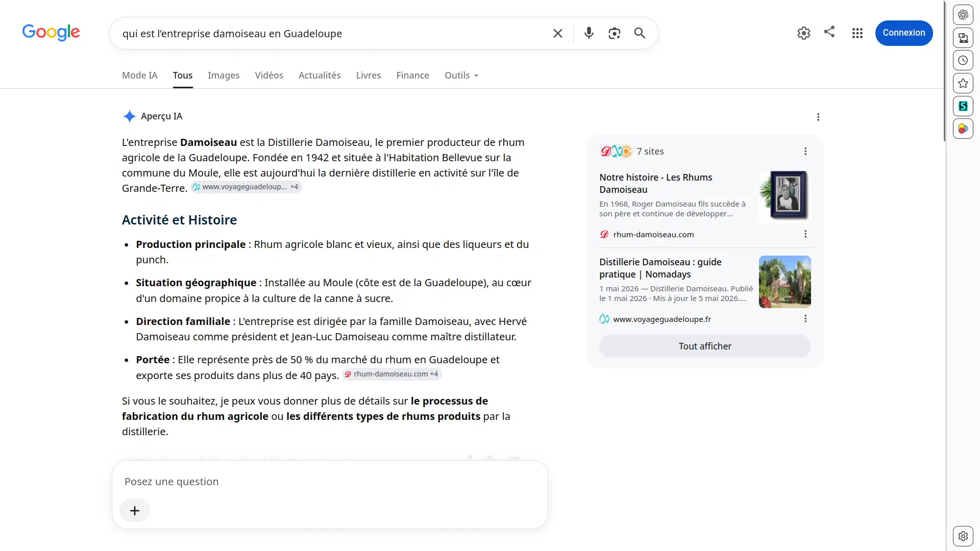Open the Finance tab
Viewport: 980px width, 551px height.
coord(413,76)
